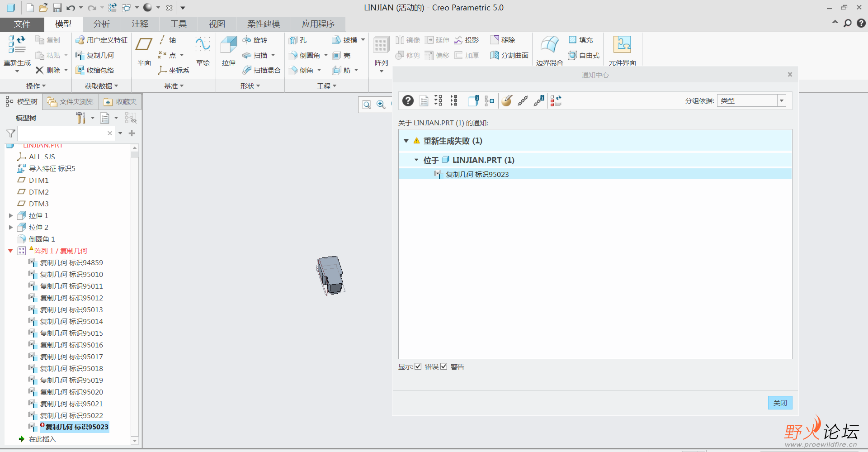This screenshot has width=868, height=452.
Task: Open the Sketch (草绘) tool
Action: pos(203,51)
